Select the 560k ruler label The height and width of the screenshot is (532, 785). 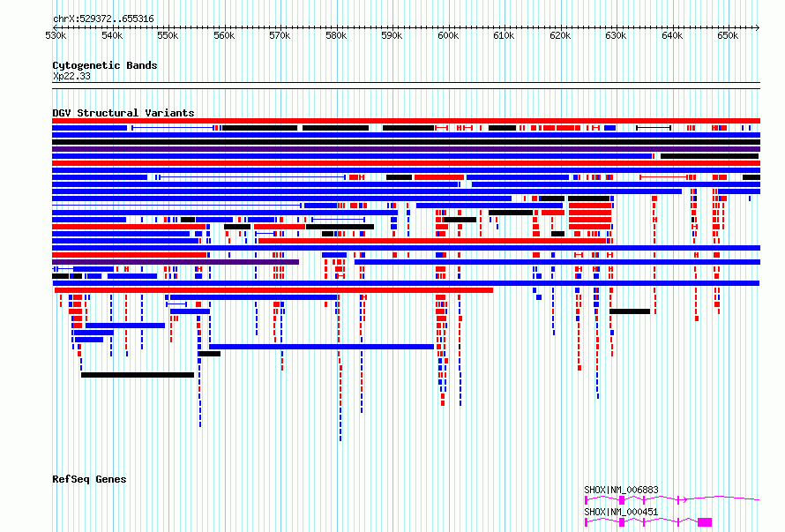point(224,36)
